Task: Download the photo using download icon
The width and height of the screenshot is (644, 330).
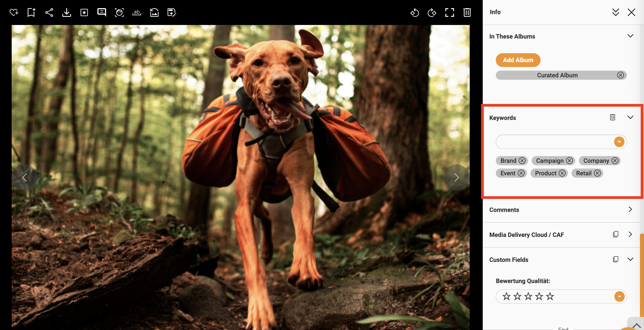Action: pyautogui.click(x=67, y=12)
